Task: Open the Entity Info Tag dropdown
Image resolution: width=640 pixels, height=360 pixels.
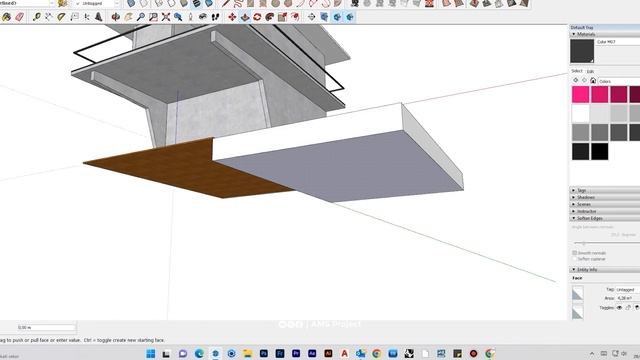Action: pyautogui.click(x=627, y=289)
